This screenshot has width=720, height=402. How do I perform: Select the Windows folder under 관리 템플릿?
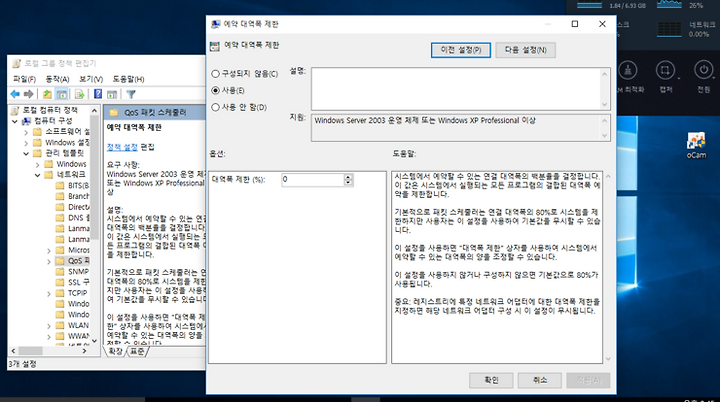pyautogui.click(x=66, y=164)
